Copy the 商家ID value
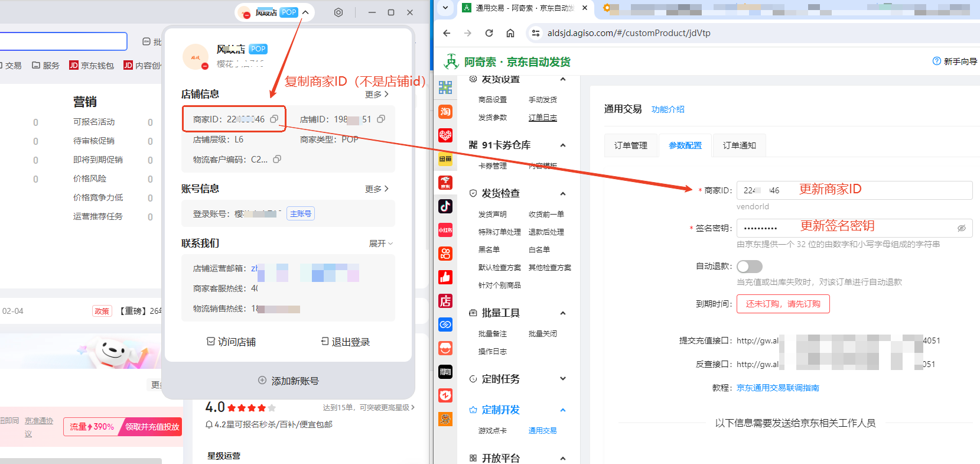The image size is (980, 464). [x=274, y=119]
